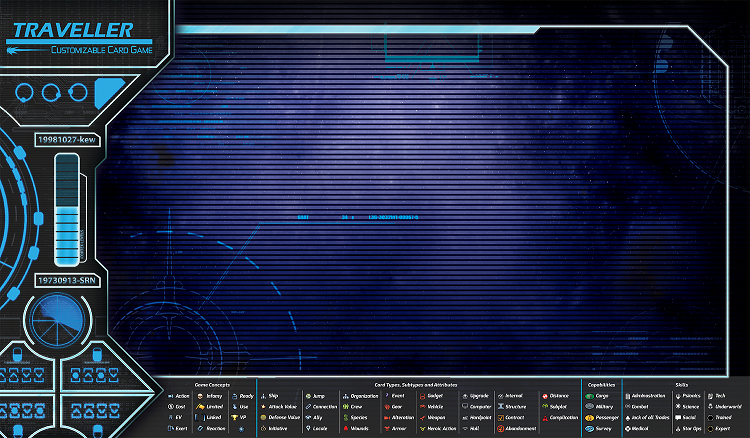The width and height of the screenshot is (750, 438).
Task: Select the Limited icon
Action: pos(200,406)
